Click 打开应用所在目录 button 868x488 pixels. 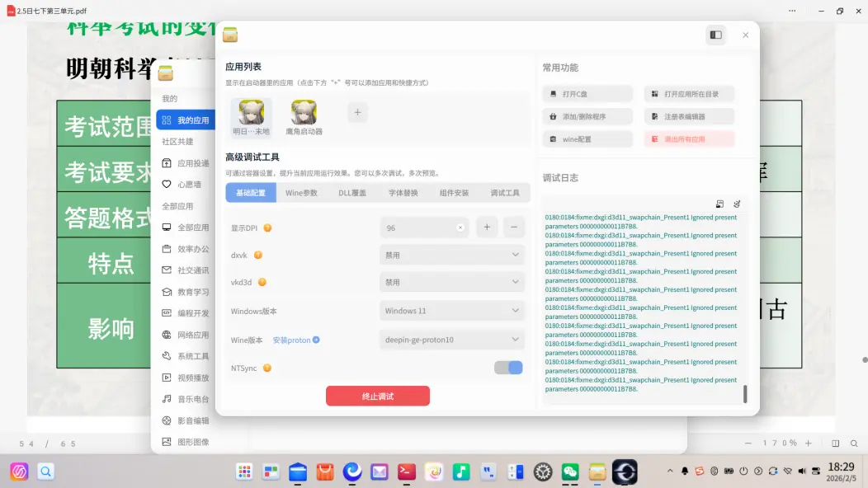click(689, 94)
